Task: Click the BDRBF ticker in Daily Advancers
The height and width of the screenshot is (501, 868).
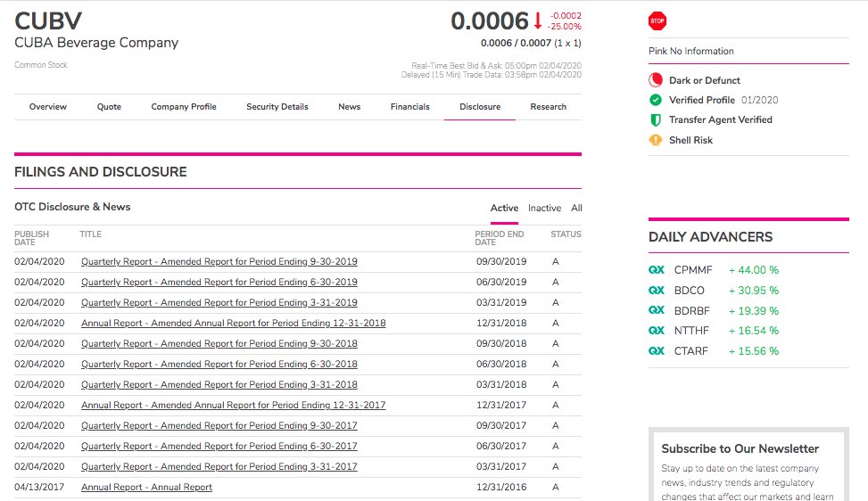Action: [x=692, y=311]
